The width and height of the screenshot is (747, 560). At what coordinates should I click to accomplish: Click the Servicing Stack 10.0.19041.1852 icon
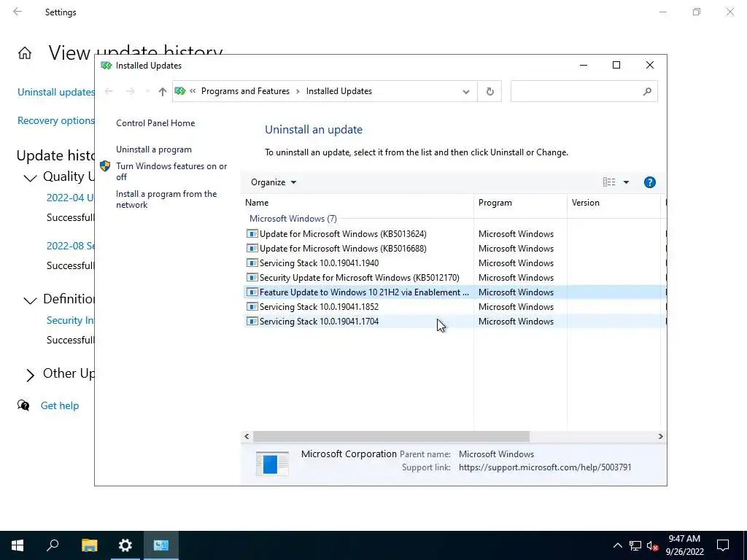coord(252,307)
